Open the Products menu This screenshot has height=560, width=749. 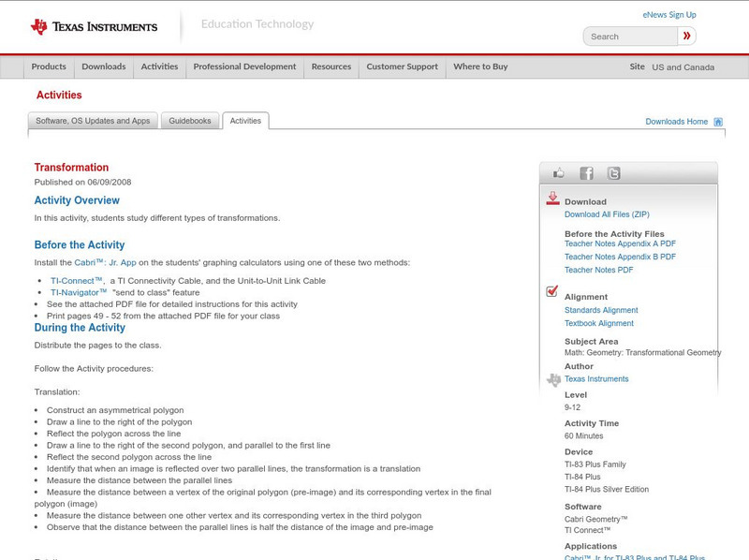point(48,66)
